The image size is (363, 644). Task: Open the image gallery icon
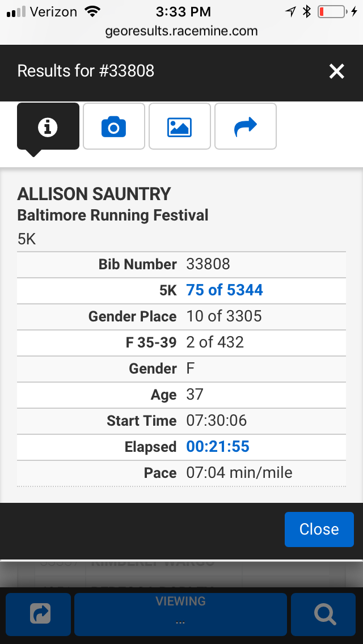[179, 126]
